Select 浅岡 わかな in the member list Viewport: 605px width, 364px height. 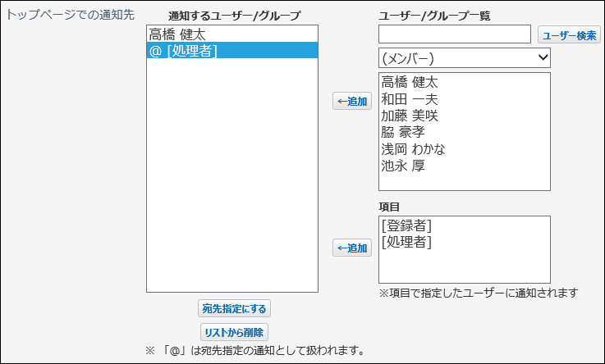[465, 148]
